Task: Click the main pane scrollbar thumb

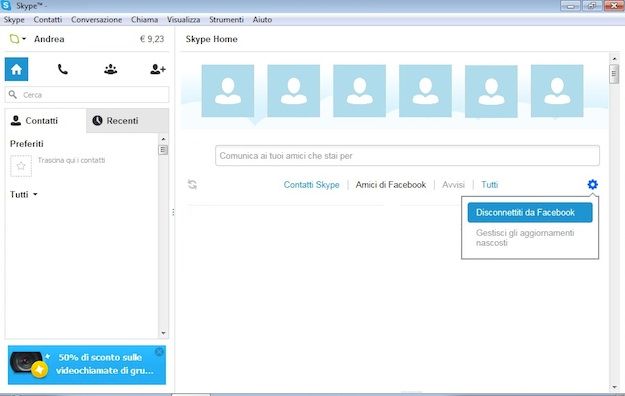Action: click(x=614, y=74)
